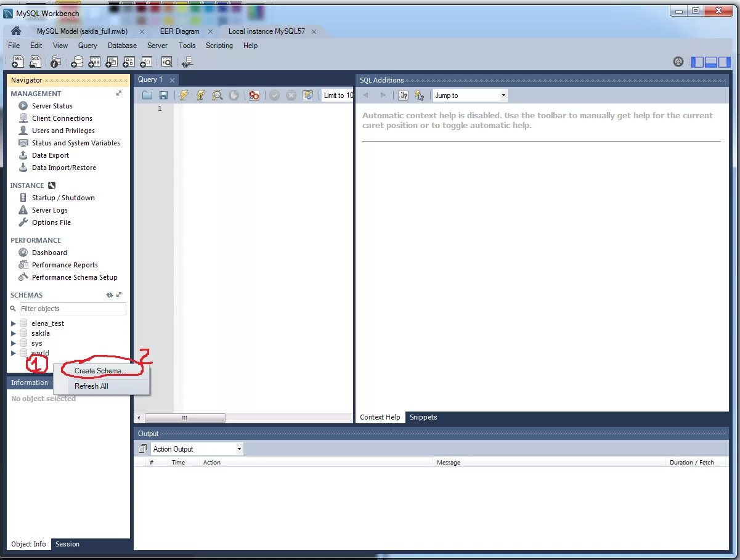Switch to the Session tab
The width and height of the screenshot is (740, 560).
67,544
